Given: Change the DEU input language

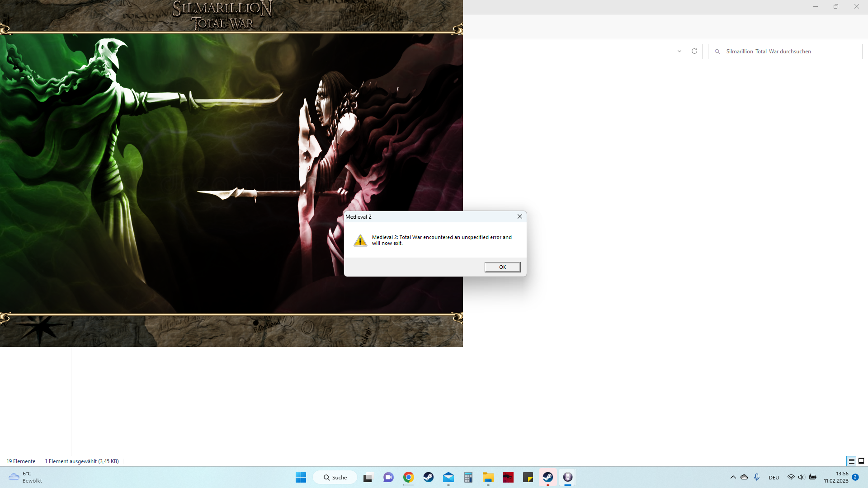Looking at the screenshot, I should coord(774,478).
